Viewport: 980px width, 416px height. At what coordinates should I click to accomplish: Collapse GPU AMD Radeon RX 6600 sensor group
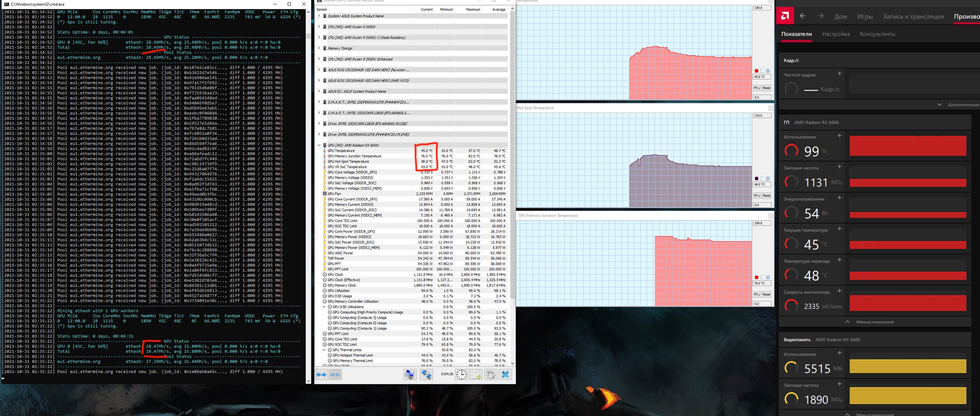[x=319, y=145]
